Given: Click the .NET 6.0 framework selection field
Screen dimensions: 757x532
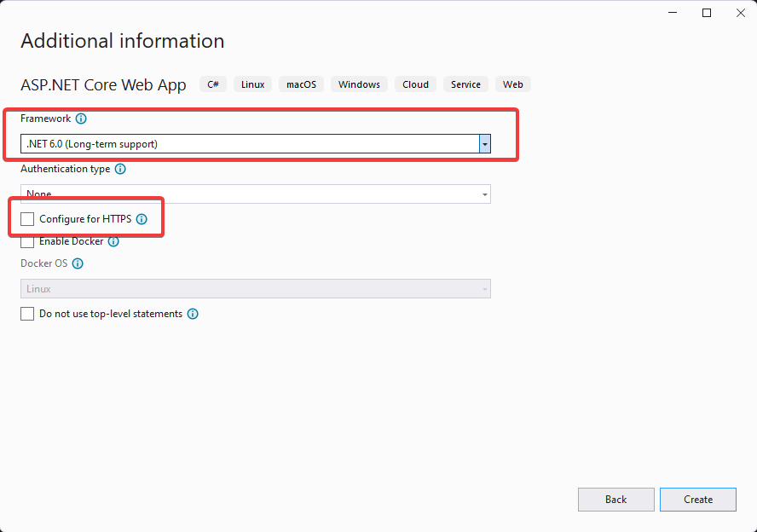Looking at the screenshot, I should coord(249,144).
